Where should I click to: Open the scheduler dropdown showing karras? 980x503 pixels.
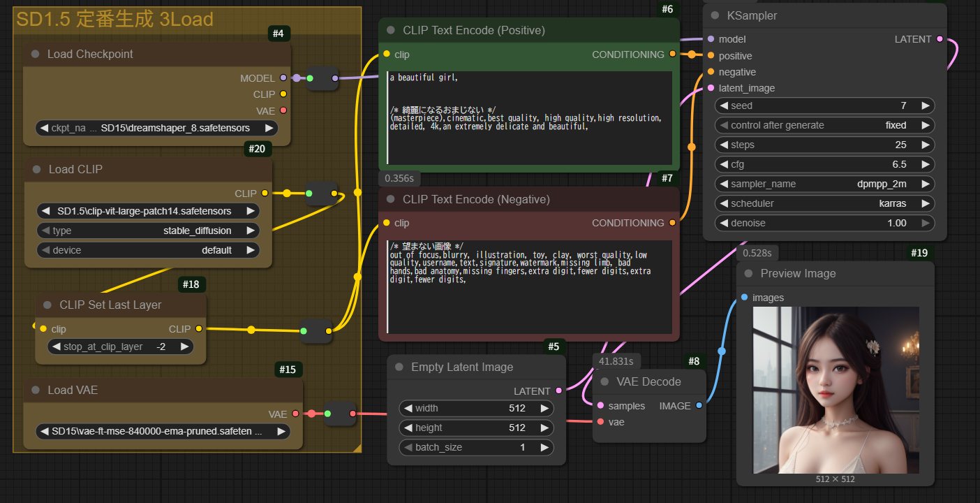coord(825,203)
